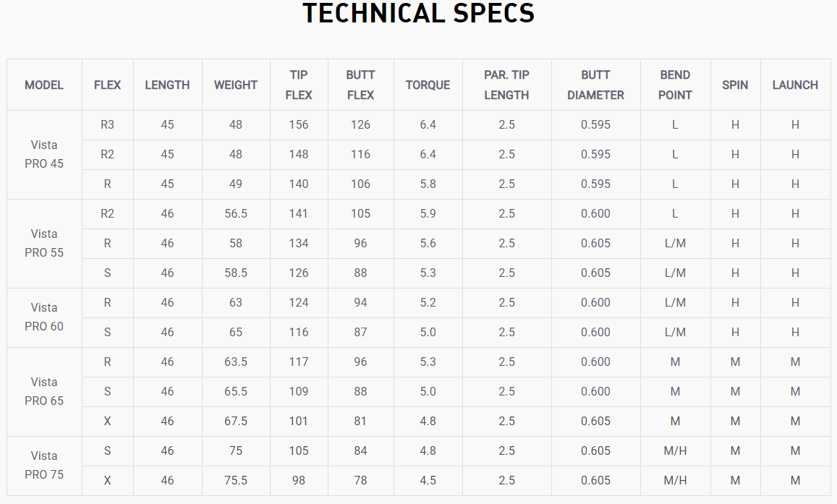
Task: Select the Vista PRO 55 model cell
Action: click(44, 243)
